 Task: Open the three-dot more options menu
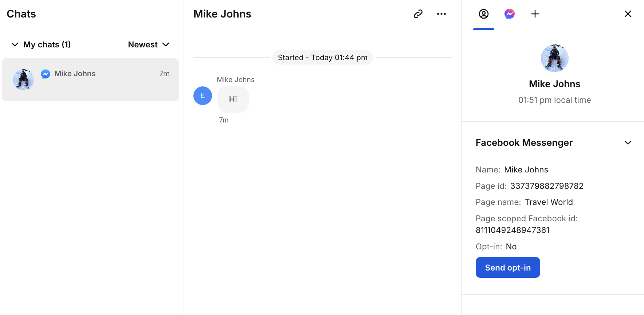441,14
